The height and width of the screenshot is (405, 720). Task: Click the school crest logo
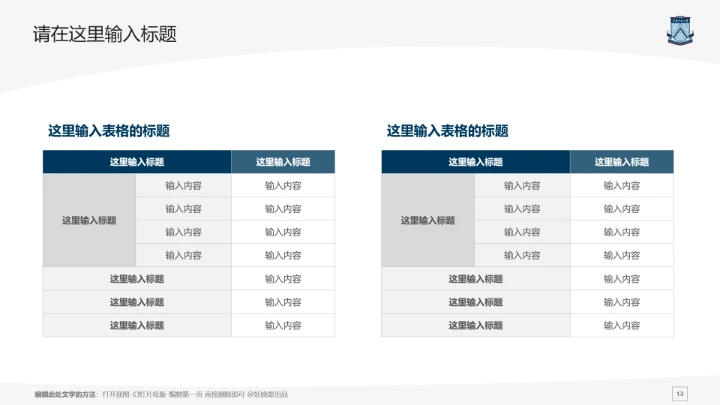coord(680,31)
